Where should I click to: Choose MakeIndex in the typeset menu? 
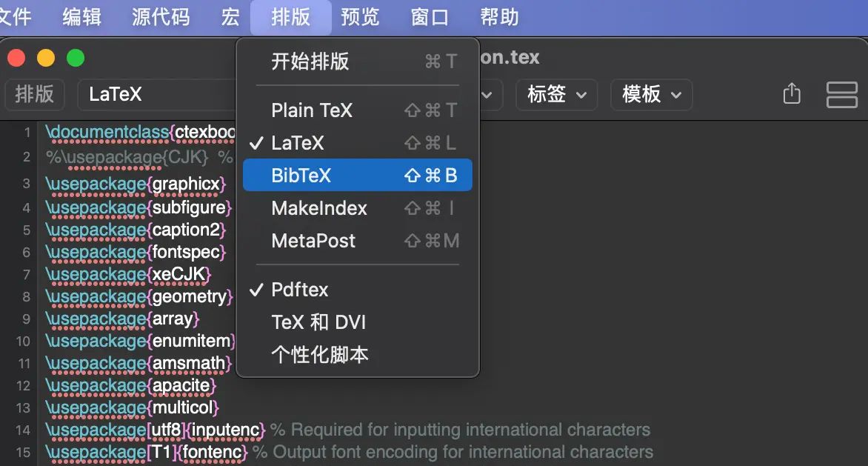[320, 208]
